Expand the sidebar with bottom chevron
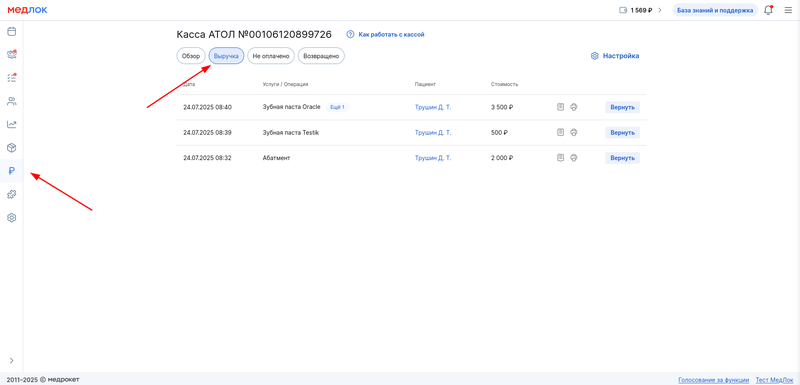 [11, 361]
